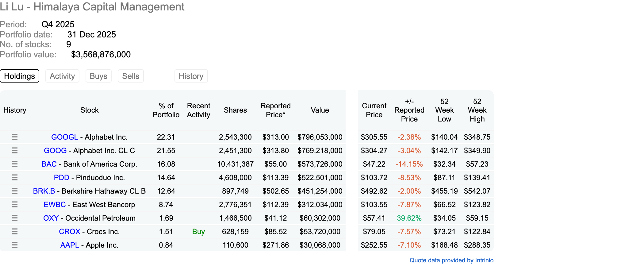Open the CROX ticker link
This screenshot has width=644, height=270.
point(70,232)
